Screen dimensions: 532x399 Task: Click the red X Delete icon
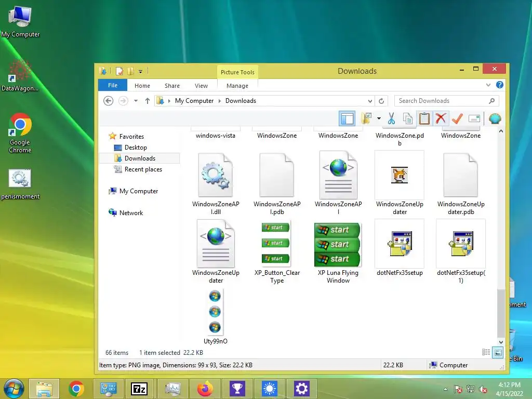(x=441, y=119)
